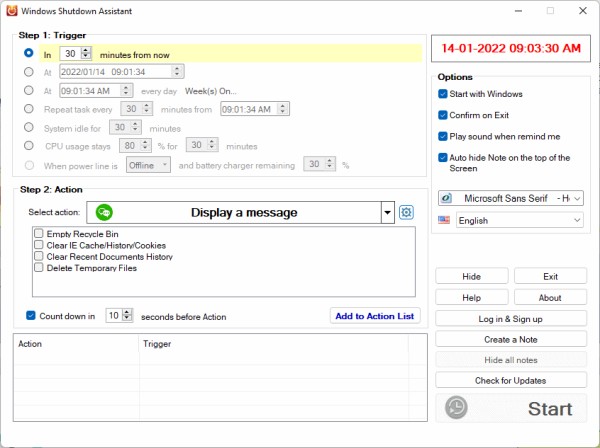Disable 'Play sound when remind me'
Image resolution: width=600 pixels, height=448 pixels.
(443, 136)
